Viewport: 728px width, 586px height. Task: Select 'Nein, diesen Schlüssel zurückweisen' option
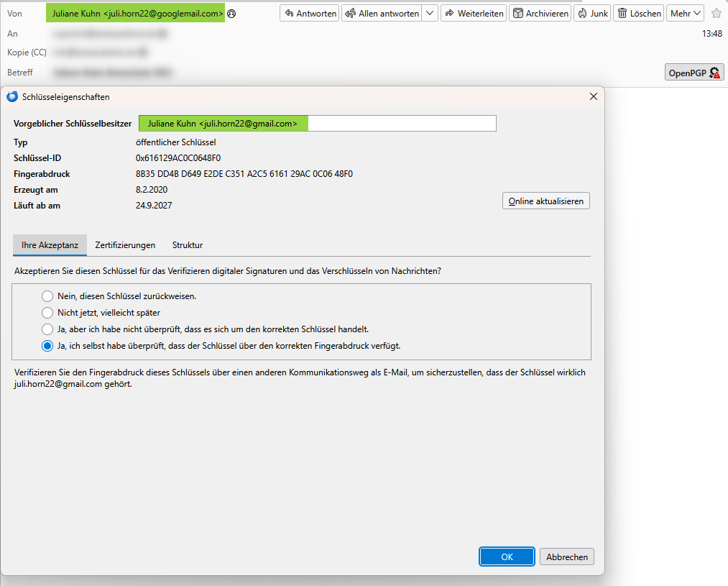(x=47, y=296)
